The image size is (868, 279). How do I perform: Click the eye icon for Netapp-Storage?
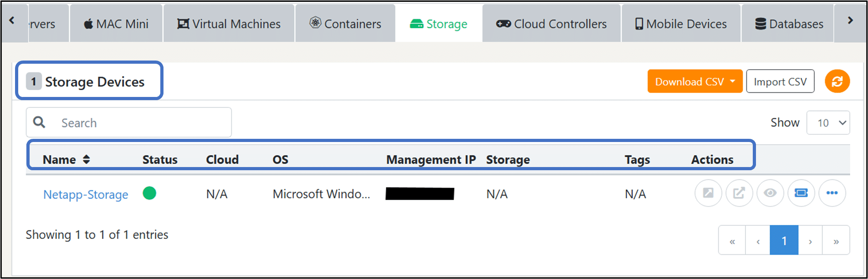tap(770, 193)
